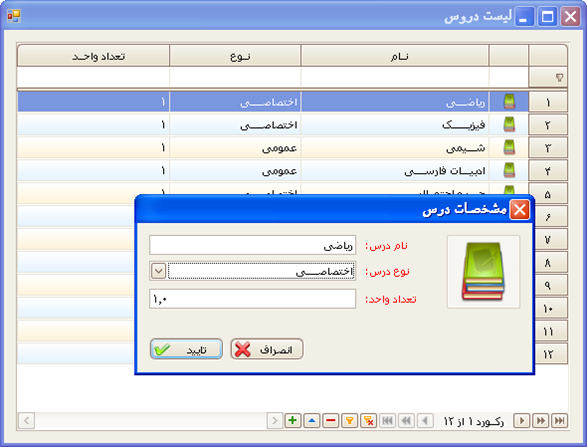
Task: Click the large books image in dialog
Action: click(483, 272)
